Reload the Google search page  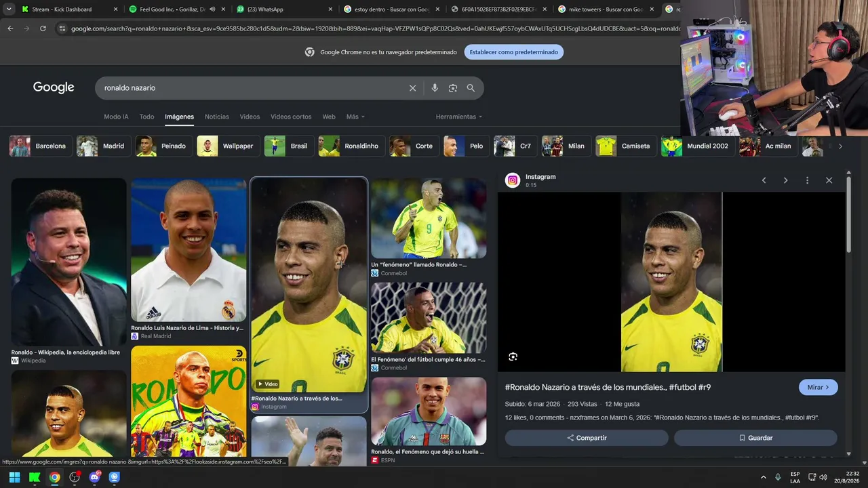point(43,28)
